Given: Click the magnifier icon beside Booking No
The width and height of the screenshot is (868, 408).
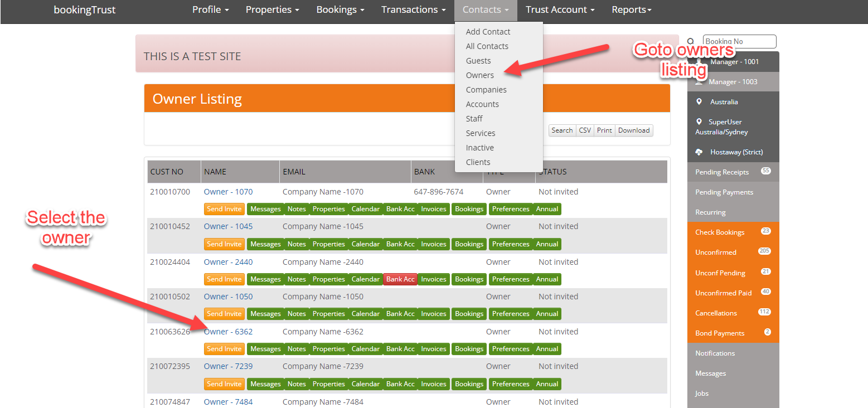Looking at the screenshot, I should tap(691, 41).
